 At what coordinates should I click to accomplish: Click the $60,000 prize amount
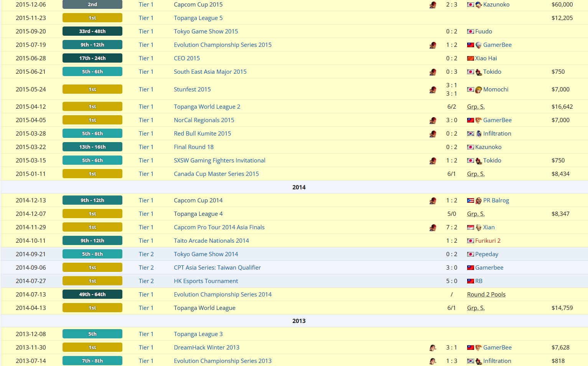(562, 5)
